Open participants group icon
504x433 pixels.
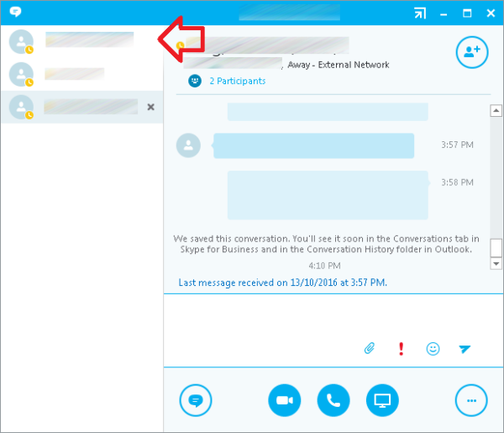click(195, 81)
